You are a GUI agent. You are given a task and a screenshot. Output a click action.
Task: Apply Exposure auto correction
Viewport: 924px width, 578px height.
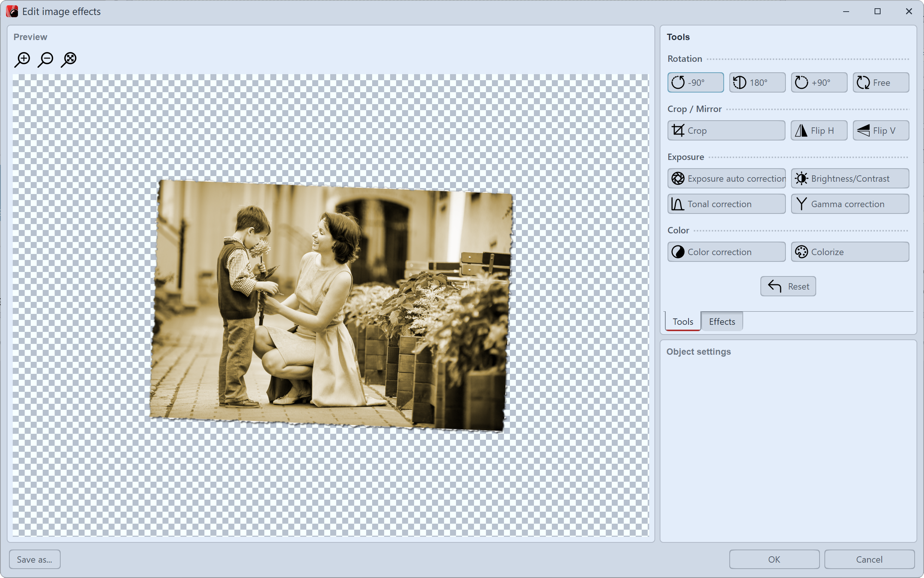(x=726, y=178)
